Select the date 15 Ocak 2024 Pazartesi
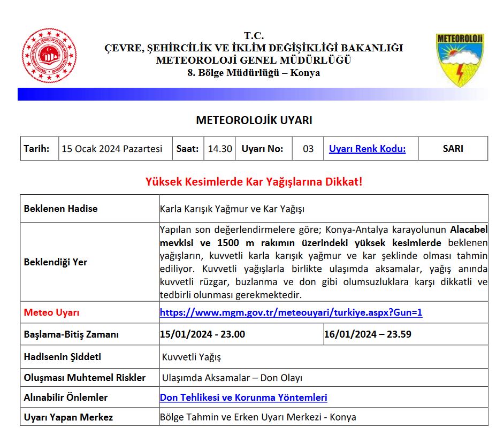Image resolution: width=504 pixels, height=443 pixels. click(112, 149)
